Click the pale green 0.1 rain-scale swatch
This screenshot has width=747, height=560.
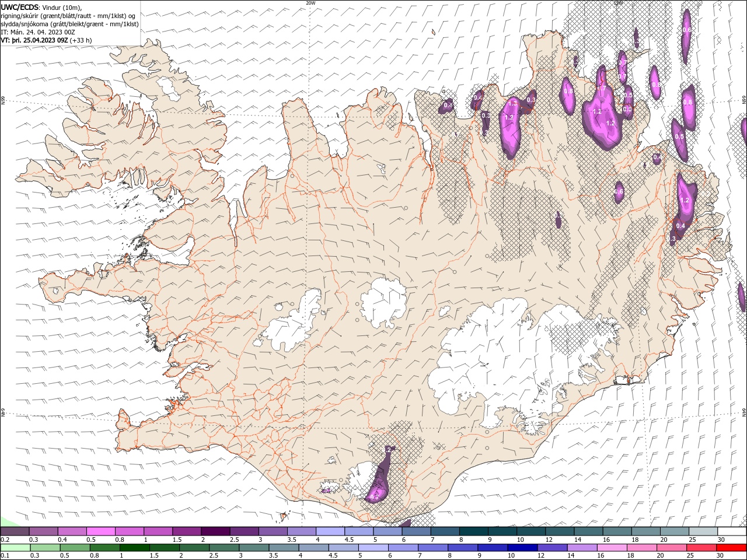coord(15,548)
